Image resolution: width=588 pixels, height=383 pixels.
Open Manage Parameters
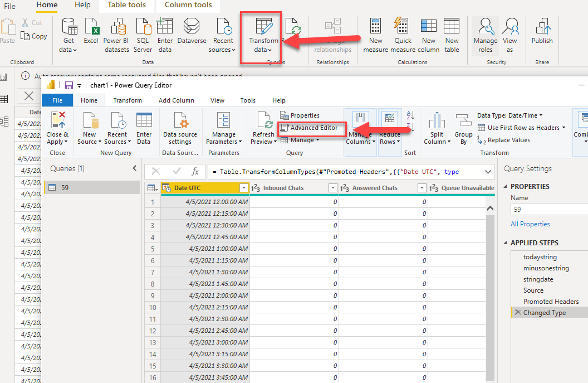[x=223, y=128]
